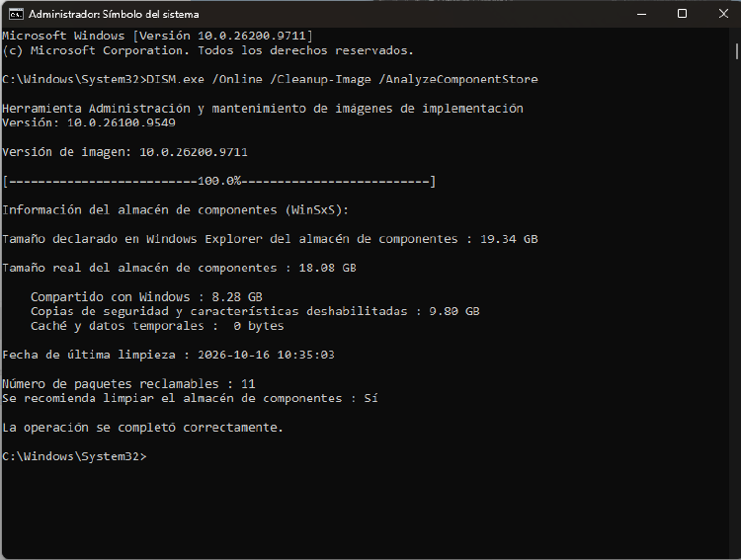
Task: Click the 'Tamaño declarado en Windows Explorer' line
Action: point(270,239)
